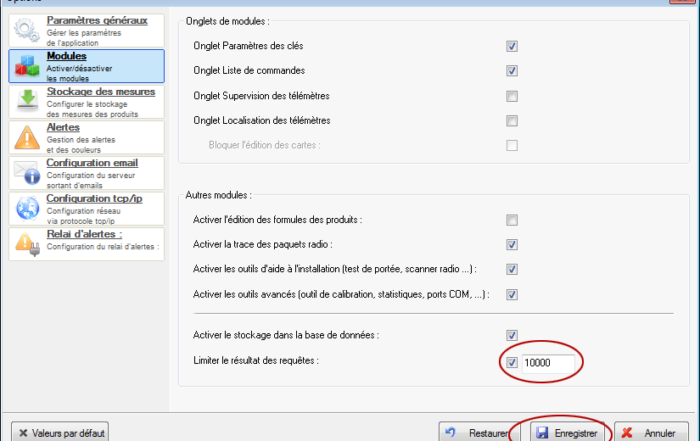Open the Paramètres généraux section
Viewport: 700px width, 441px height.
97,21
